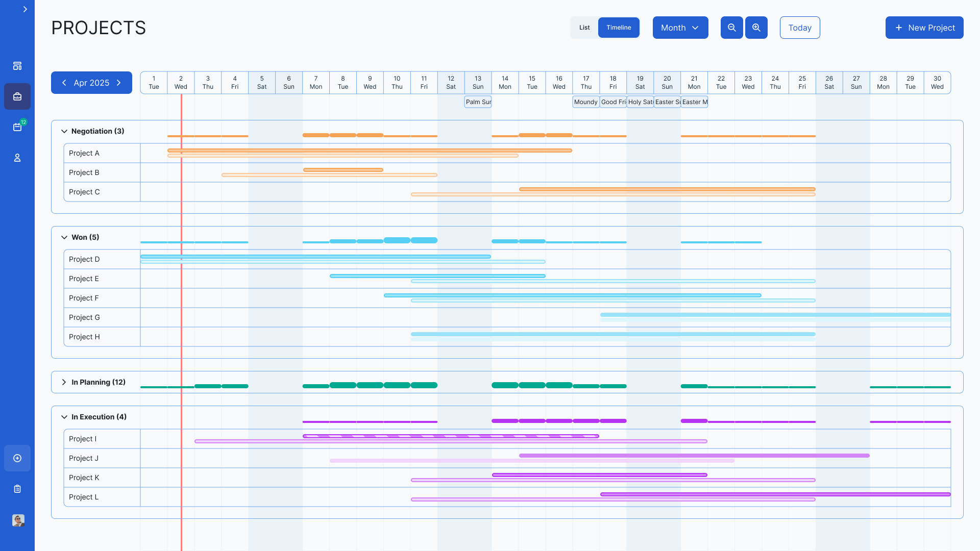Click the zoom in magnifier button
The image size is (980, 551).
point(756,28)
